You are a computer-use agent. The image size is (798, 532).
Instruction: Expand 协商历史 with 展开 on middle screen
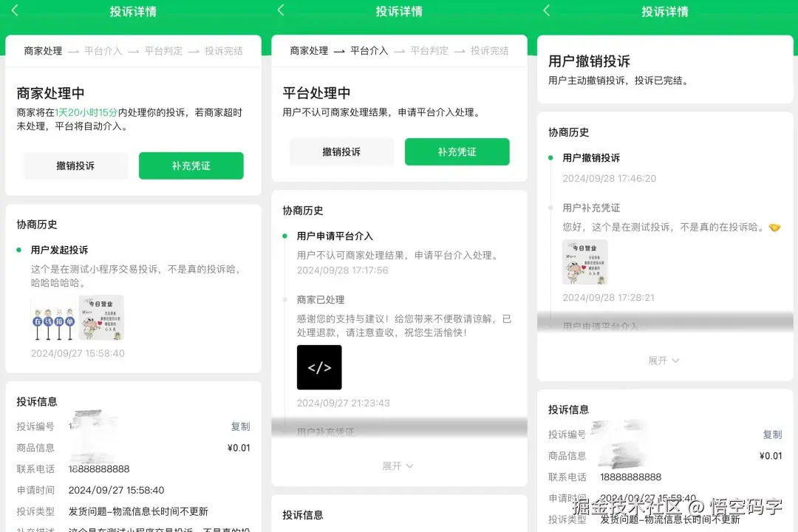tap(398, 466)
